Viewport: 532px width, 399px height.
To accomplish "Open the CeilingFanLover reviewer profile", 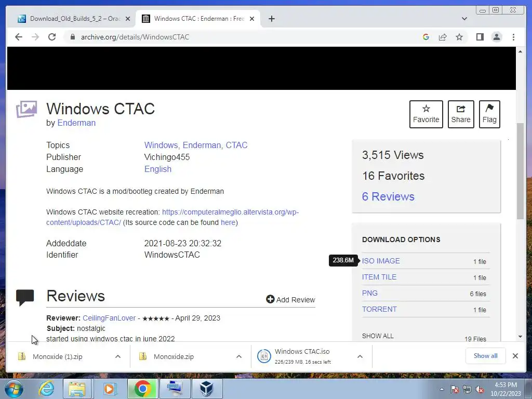I will [x=109, y=318].
